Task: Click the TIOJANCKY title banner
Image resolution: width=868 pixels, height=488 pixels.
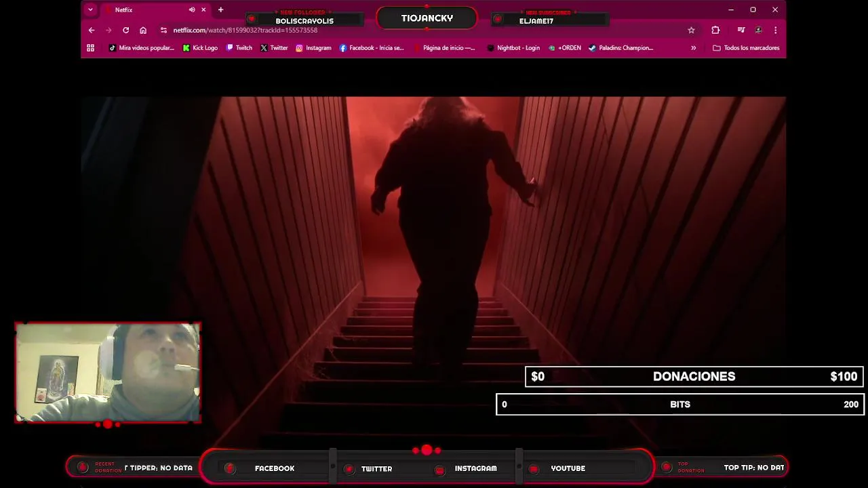Action: [427, 18]
